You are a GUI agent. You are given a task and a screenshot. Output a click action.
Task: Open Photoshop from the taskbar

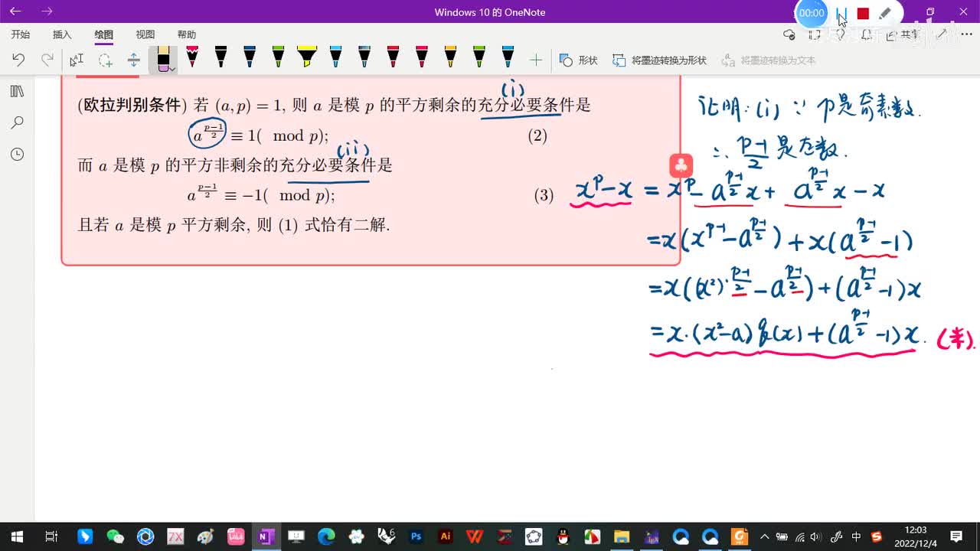[x=416, y=536]
